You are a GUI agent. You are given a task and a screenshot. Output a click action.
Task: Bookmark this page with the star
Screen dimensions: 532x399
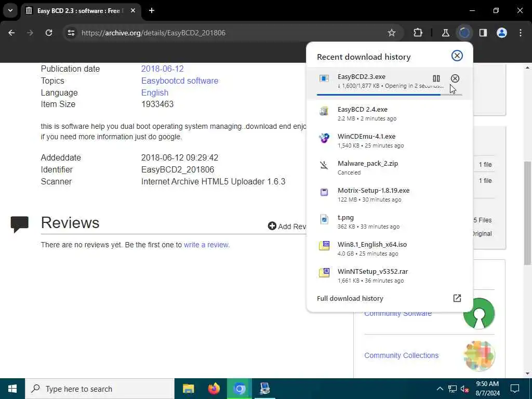point(392,33)
